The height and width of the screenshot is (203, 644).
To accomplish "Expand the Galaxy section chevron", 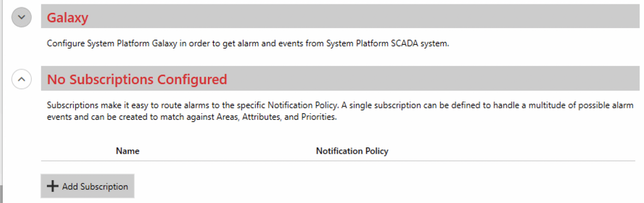I will (22, 17).
